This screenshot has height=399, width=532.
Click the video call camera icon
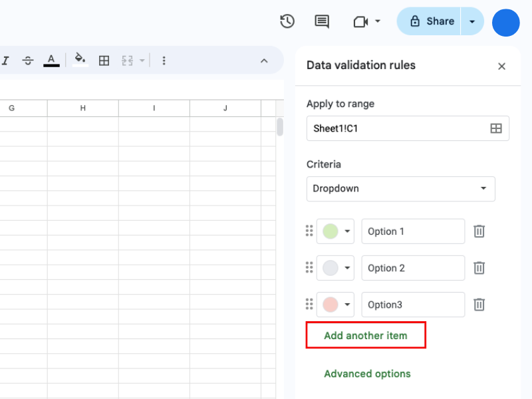click(361, 21)
